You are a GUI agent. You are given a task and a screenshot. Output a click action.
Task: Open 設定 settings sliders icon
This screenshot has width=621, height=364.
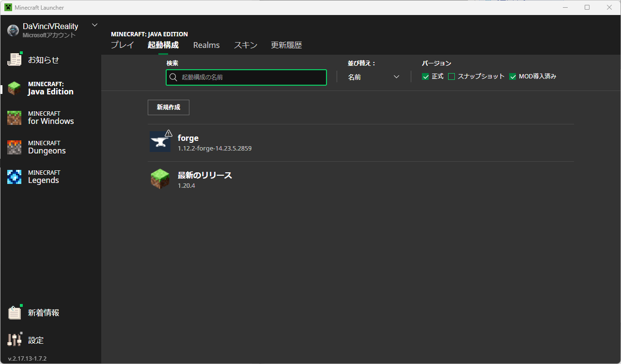click(15, 340)
